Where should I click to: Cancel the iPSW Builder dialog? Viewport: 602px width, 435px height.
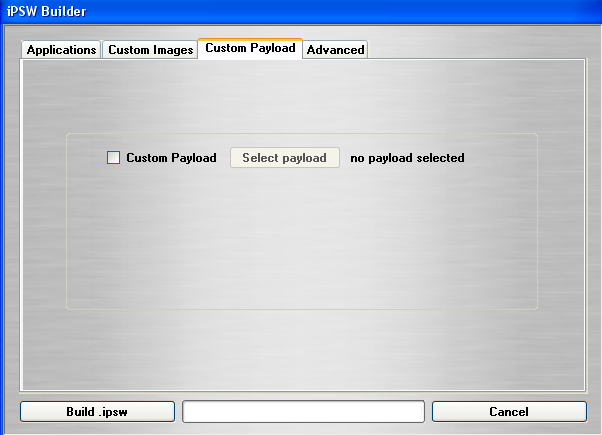coord(509,412)
